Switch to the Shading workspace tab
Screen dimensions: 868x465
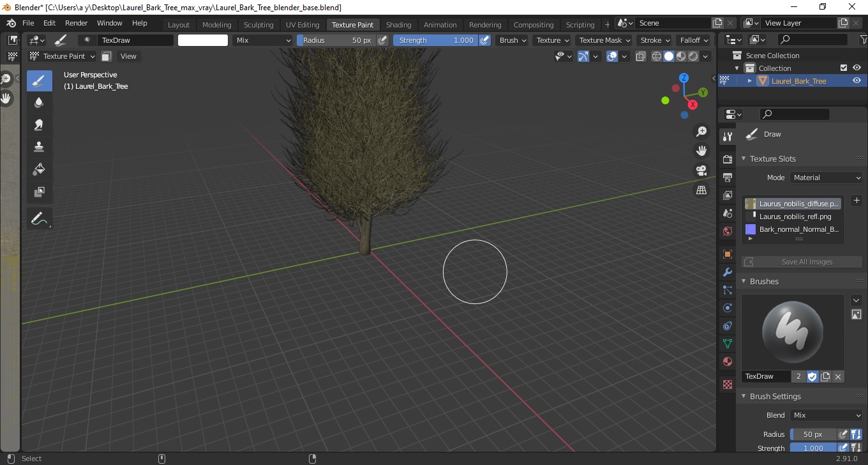pyautogui.click(x=398, y=25)
